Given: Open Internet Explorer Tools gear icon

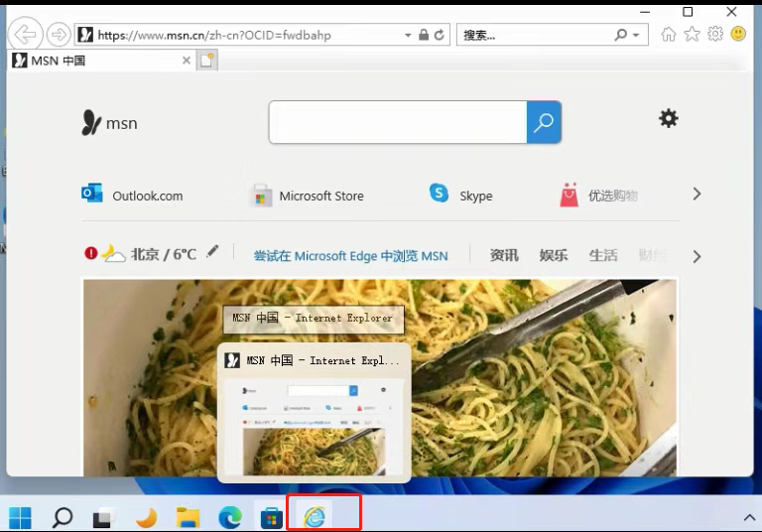Looking at the screenshot, I should click(714, 34).
